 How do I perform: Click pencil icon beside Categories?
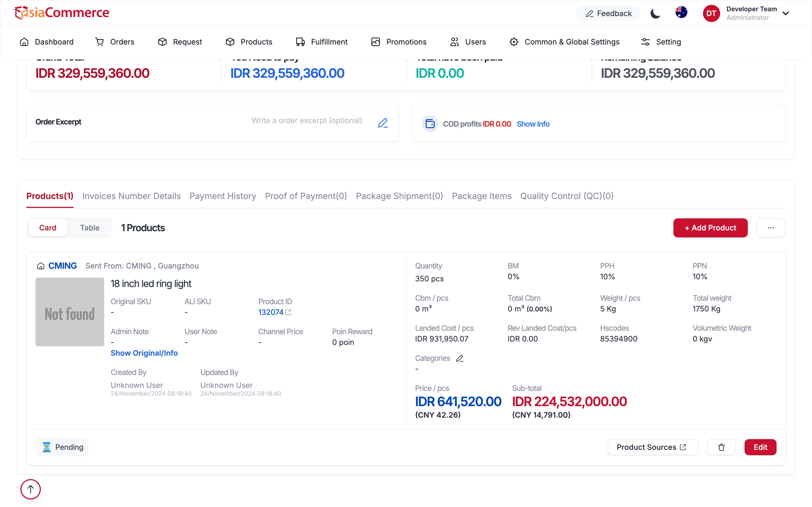[460, 358]
